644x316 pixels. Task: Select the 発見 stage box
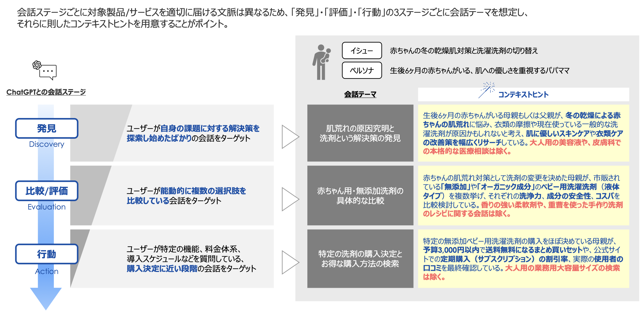tap(47, 128)
